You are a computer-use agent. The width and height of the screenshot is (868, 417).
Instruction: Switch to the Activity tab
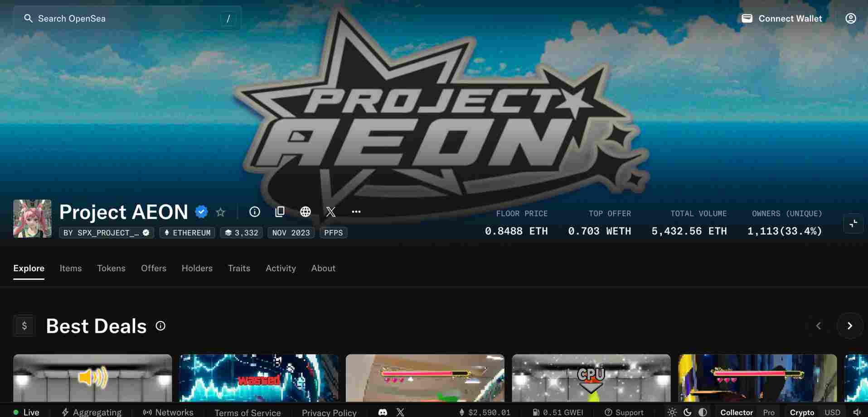[281, 268]
